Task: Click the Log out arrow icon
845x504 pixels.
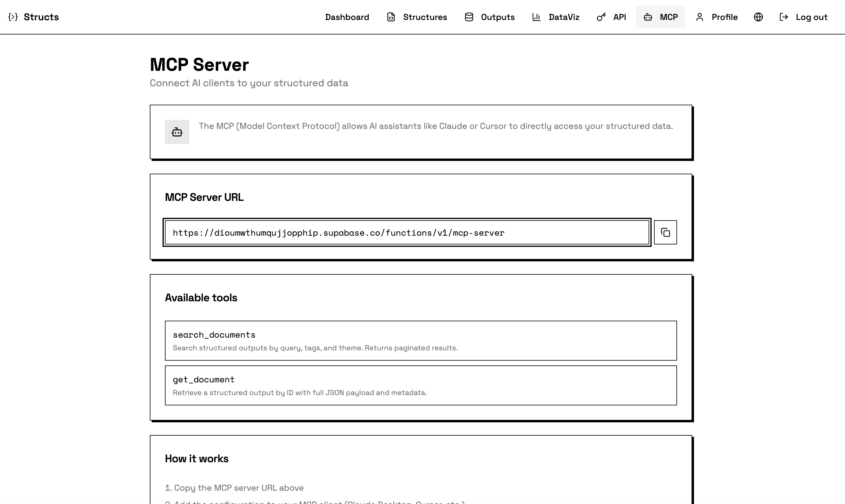Action: (784, 17)
